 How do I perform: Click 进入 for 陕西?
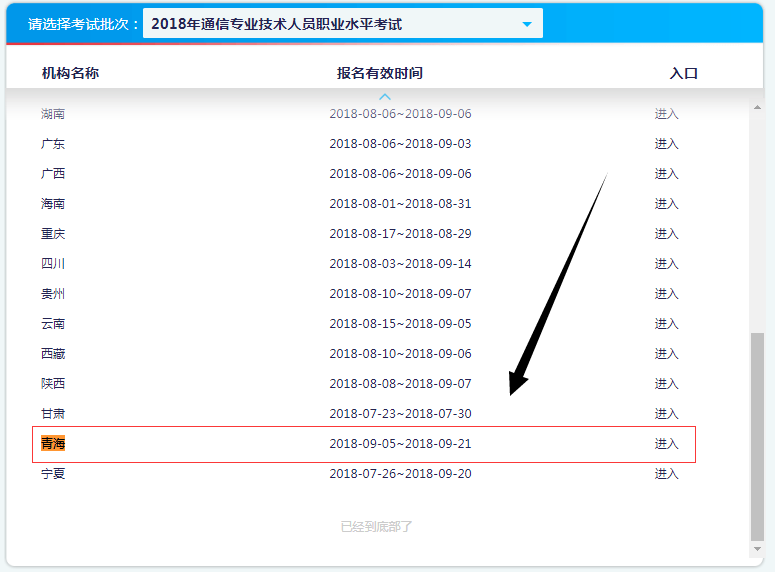click(666, 384)
